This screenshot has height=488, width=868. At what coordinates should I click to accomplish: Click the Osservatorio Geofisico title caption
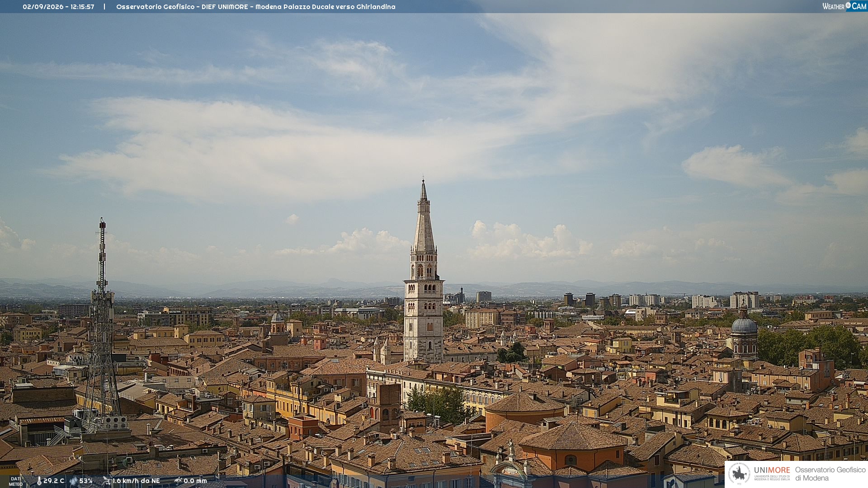256,7
